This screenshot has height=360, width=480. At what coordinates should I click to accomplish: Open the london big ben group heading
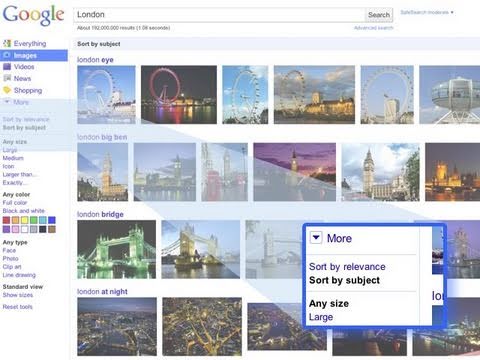pyautogui.click(x=102, y=137)
